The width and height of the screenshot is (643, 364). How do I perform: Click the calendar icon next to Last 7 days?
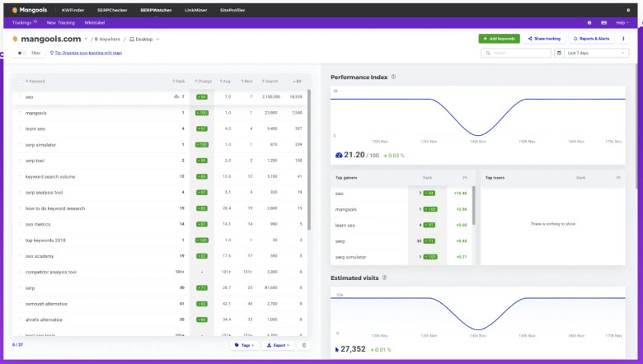559,53
